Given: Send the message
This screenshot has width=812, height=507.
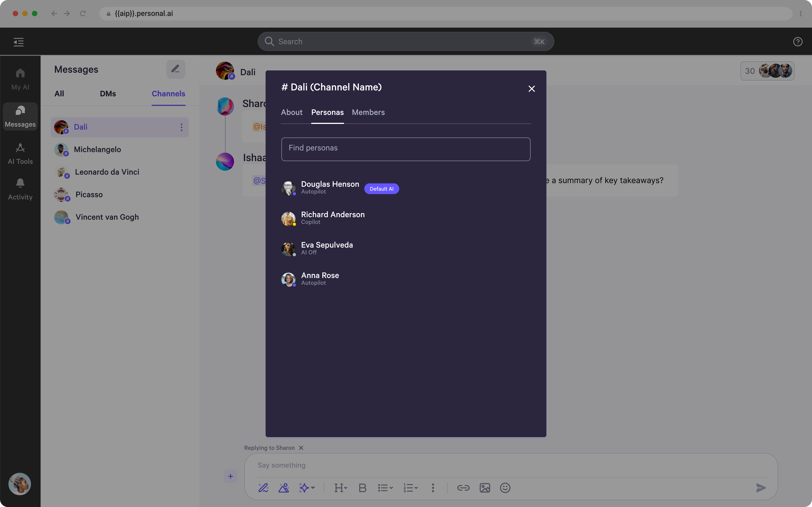Looking at the screenshot, I should click(761, 487).
